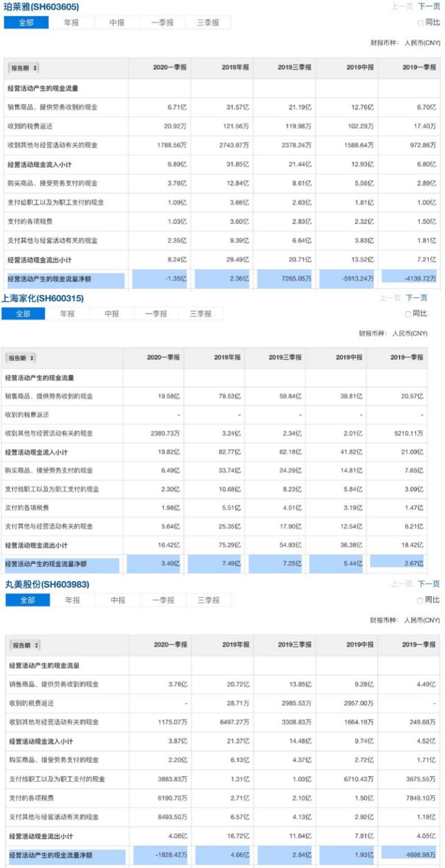Select 2020一季报 column header in 珀莱雅 table
Screen dimensions: 445x868
tap(170, 68)
